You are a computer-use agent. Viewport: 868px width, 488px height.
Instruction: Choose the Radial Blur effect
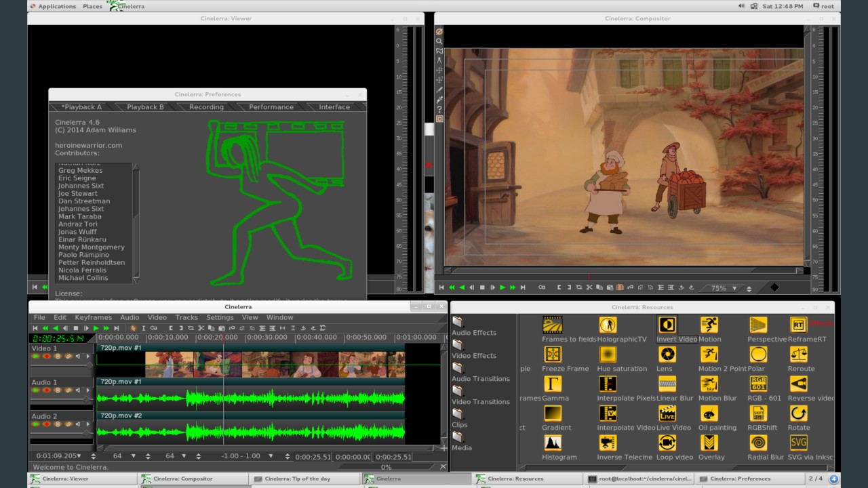coord(758,443)
